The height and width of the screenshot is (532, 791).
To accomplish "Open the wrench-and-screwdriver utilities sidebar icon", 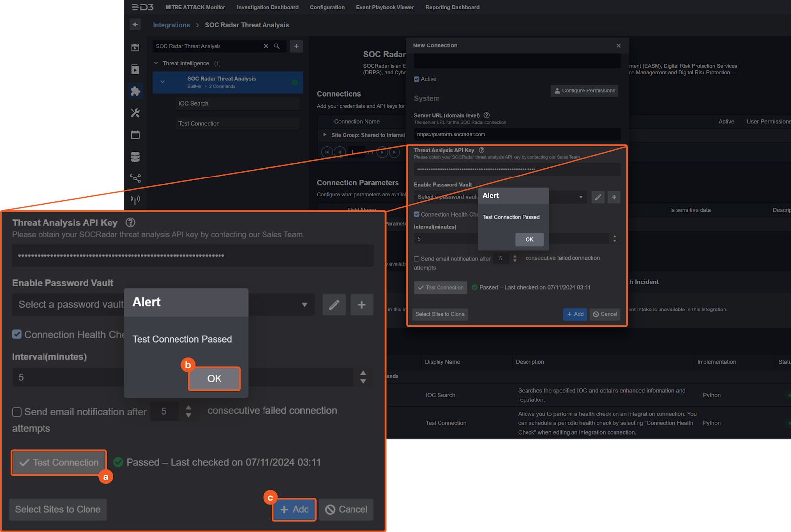I will [x=135, y=113].
